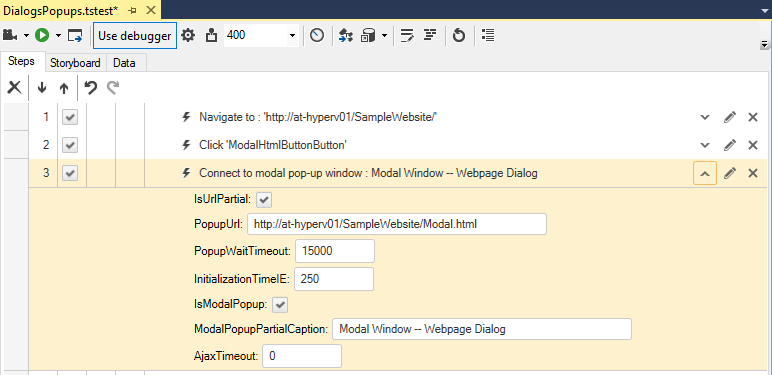Select the Navigate to SampleWebsite step

[318, 117]
